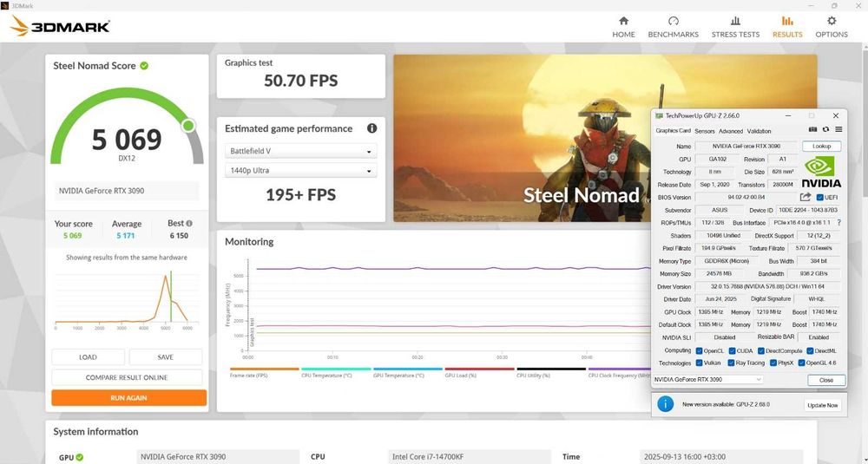Open 3DMark Options gear
Screen dimensions: 868x464
[832, 27]
